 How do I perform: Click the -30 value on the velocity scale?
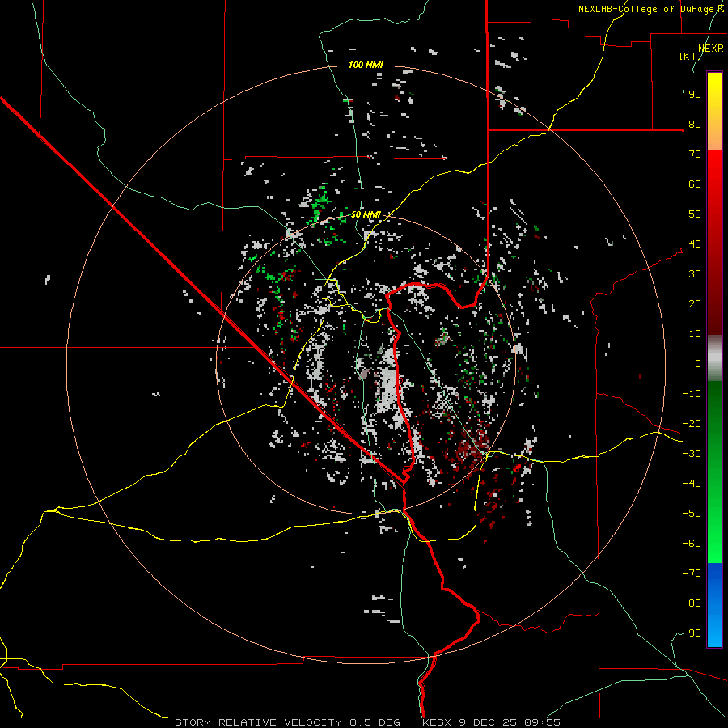pos(692,454)
